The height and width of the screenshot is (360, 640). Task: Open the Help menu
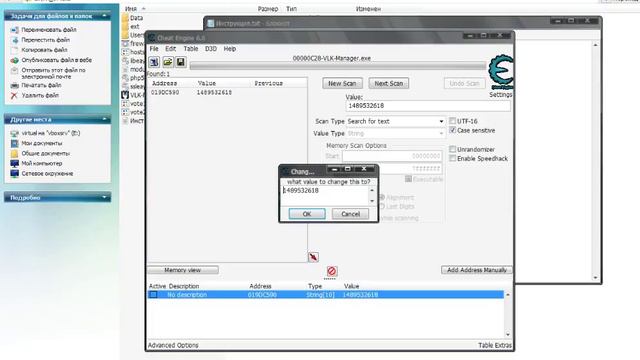coord(230,49)
